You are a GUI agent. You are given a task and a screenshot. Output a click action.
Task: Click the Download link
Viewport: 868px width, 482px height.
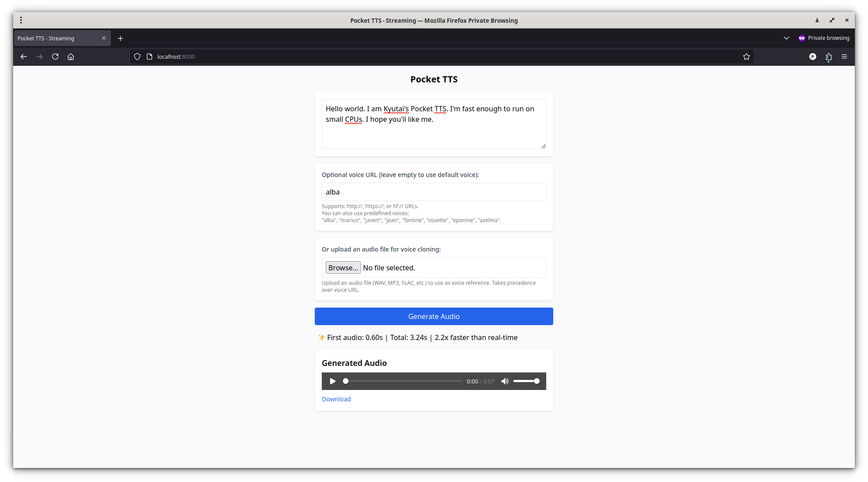click(336, 399)
